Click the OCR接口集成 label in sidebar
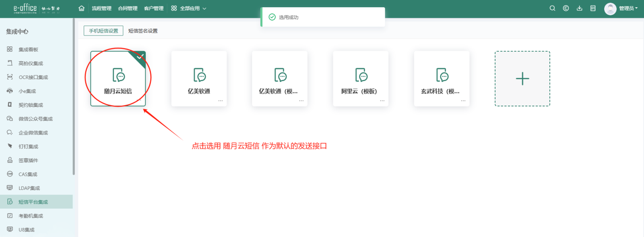The width and height of the screenshot is (644, 237). tap(33, 77)
